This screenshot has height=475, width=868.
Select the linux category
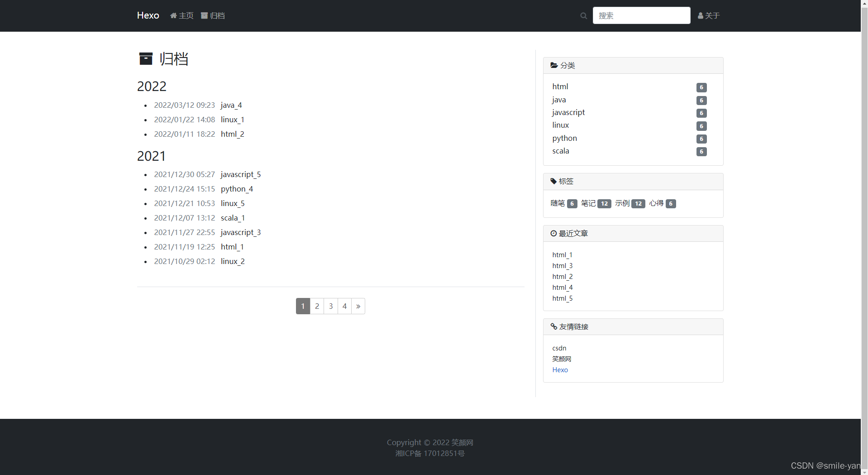[x=561, y=125]
